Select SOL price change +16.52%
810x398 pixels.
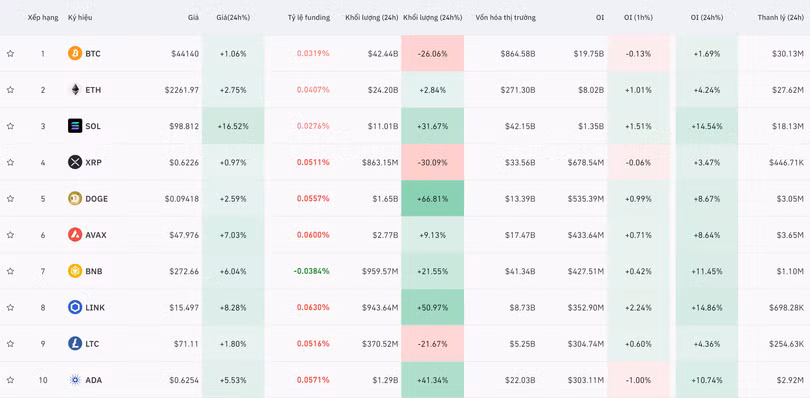coord(233,126)
